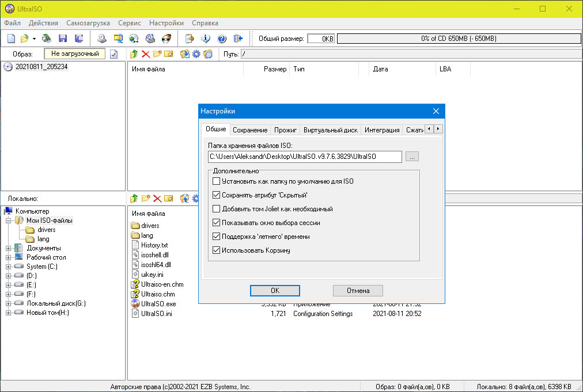Click the Save As double-floppy icon
Image resolution: width=583 pixels, height=392 pixels.
pyautogui.click(x=79, y=38)
